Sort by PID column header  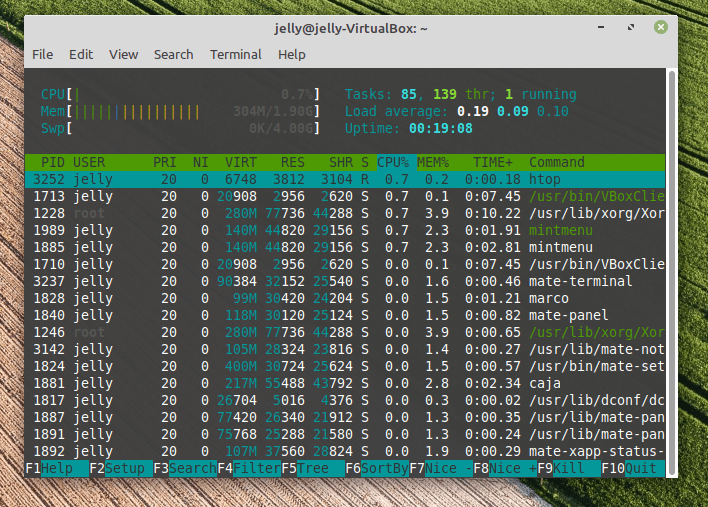pyautogui.click(x=52, y=162)
